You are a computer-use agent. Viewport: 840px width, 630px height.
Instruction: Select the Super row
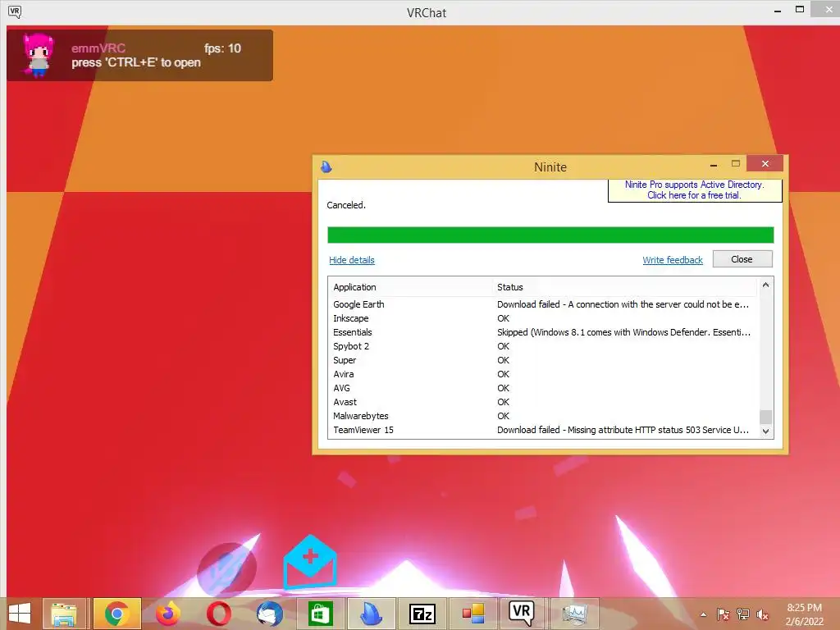543,360
